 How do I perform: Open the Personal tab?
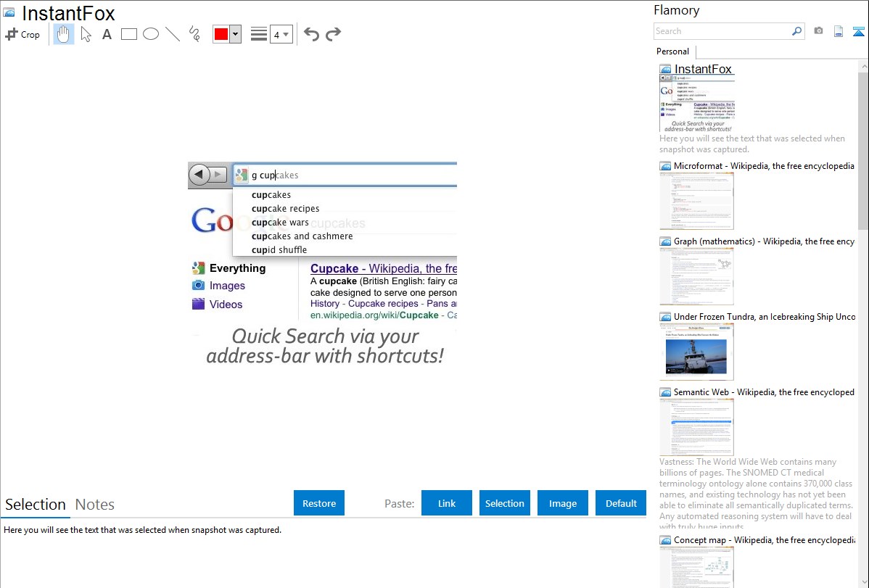[x=672, y=51]
